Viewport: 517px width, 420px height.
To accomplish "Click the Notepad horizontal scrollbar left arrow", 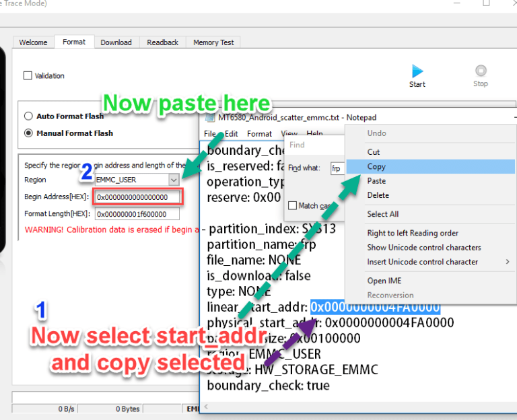I will (206, 407).
